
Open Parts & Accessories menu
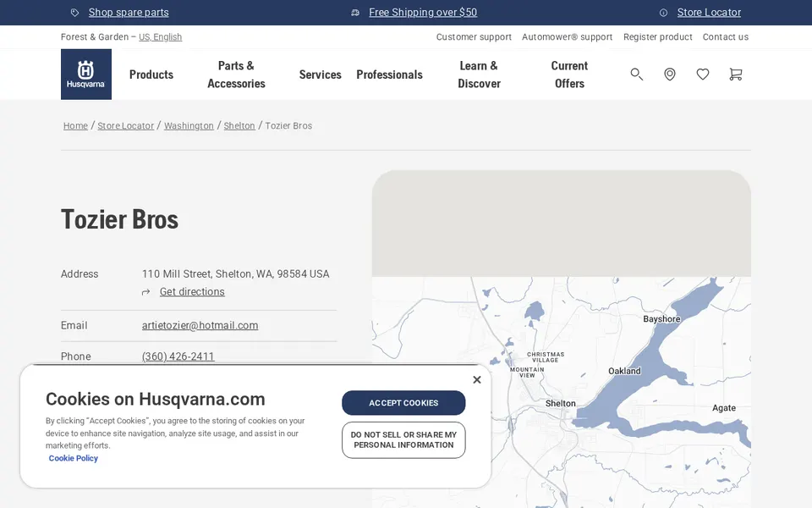(x=236, y=75)
